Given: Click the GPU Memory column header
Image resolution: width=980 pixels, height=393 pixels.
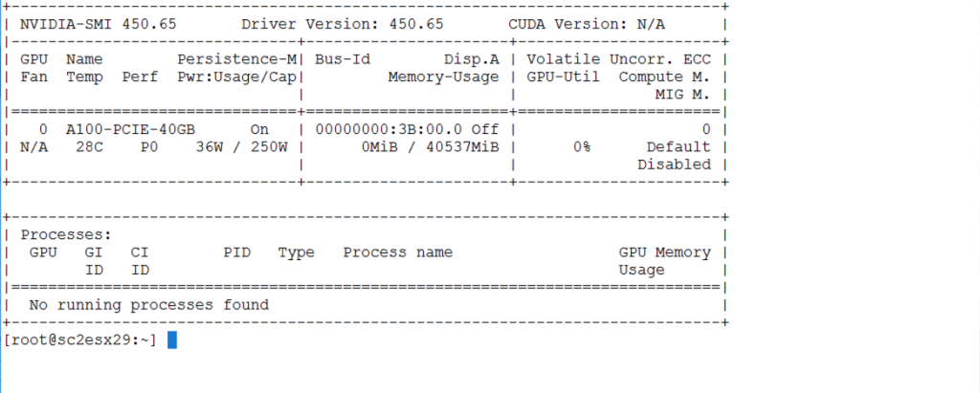Looking at the screenshot, I should point(664,252).
